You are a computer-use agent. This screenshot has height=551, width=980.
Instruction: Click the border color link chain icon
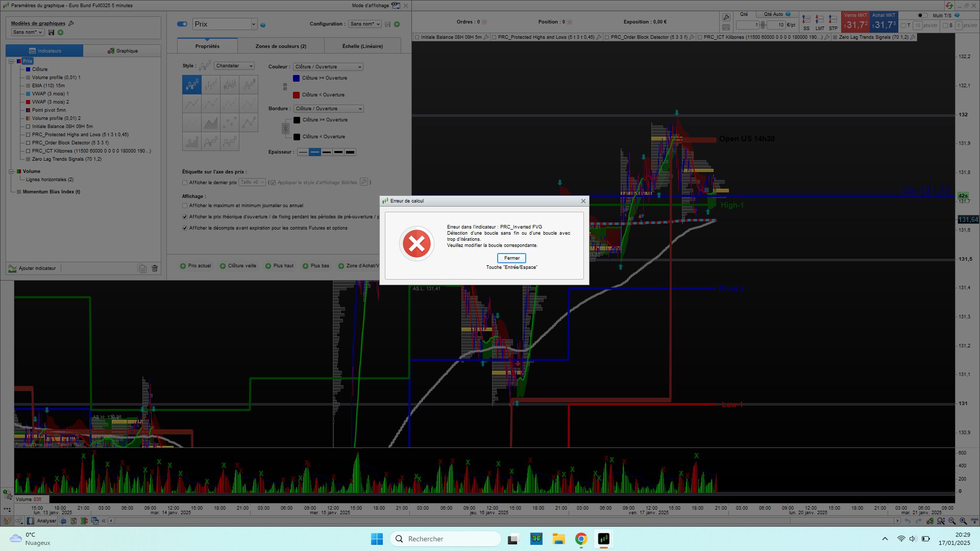coord(286,129)
